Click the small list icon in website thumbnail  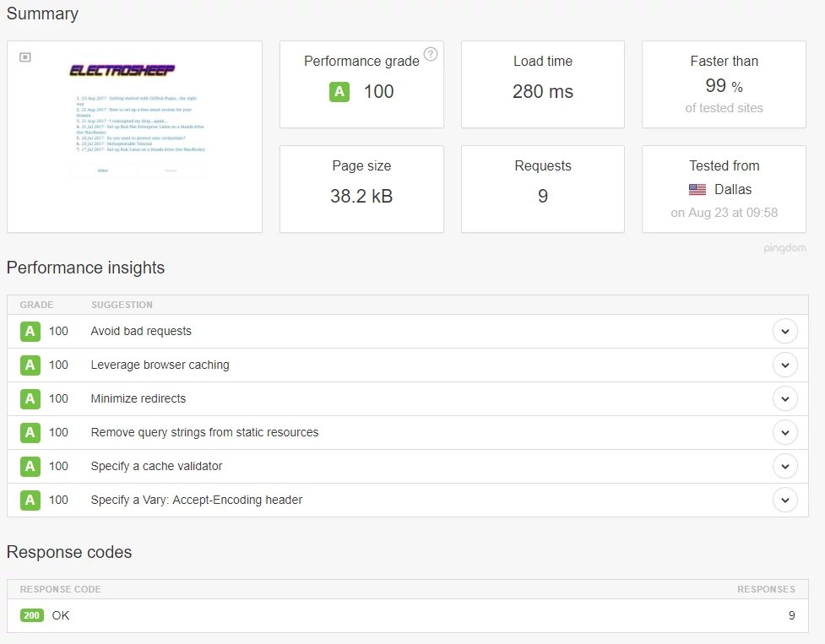point(24,57)
